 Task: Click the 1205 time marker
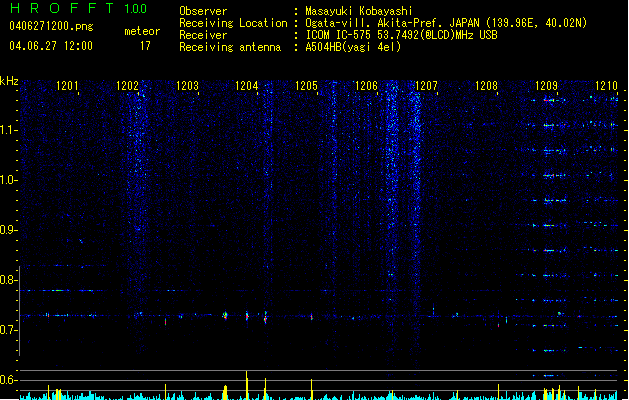(306, 86)
